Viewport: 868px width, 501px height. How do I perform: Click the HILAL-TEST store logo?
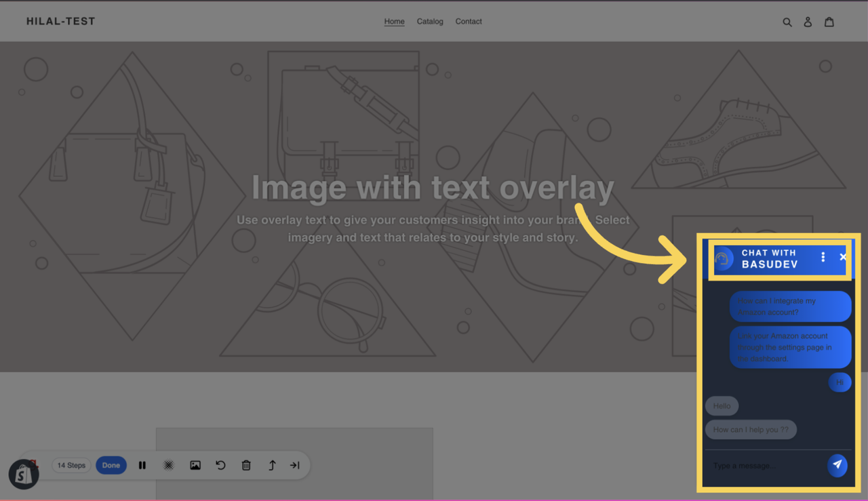(x=61, y=21)
